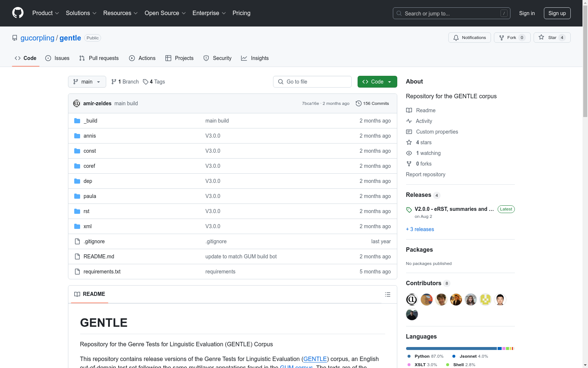The width and height of the screenshot is (588, 368).
Task: Click the tag icon next to V2.0.0 release
Action: click(x=409, y=210)
